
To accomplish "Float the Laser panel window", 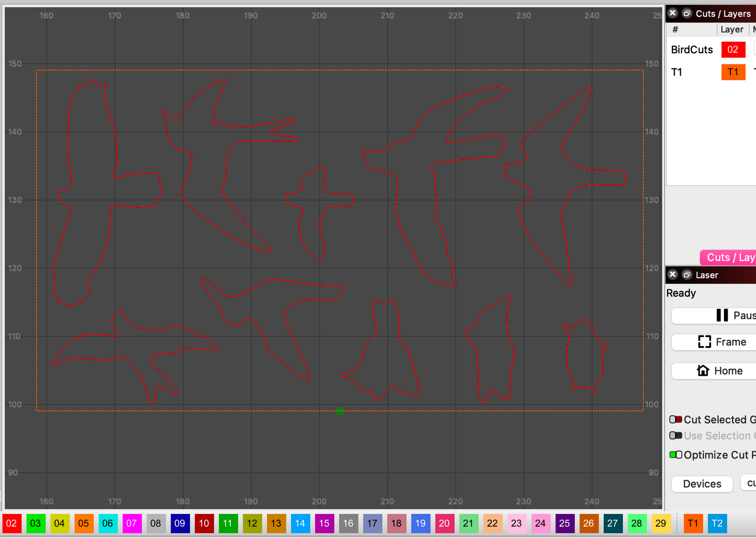I will click(687, 275).
